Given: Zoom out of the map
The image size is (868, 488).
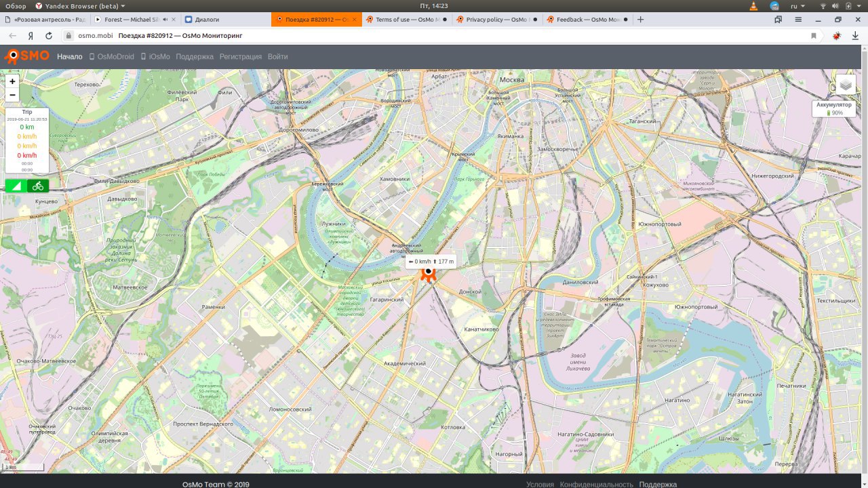Looking at the screenshot, I should pyautogui.click(x=12, y=95).
